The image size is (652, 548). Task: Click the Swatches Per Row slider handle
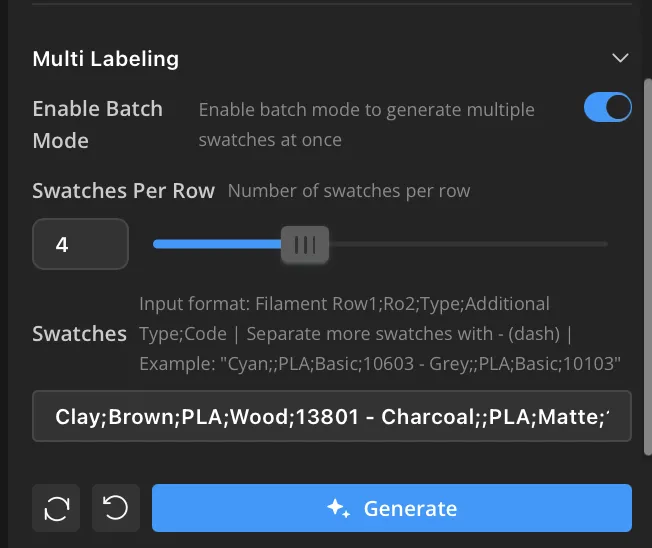pyautogui.click(x=305, y=244)
